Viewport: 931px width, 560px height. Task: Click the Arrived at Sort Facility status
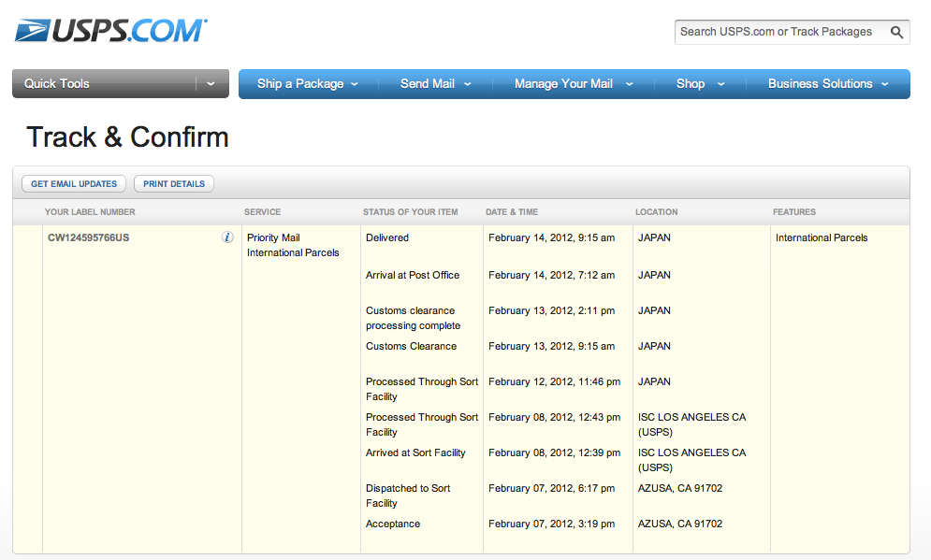coord(415,453)
